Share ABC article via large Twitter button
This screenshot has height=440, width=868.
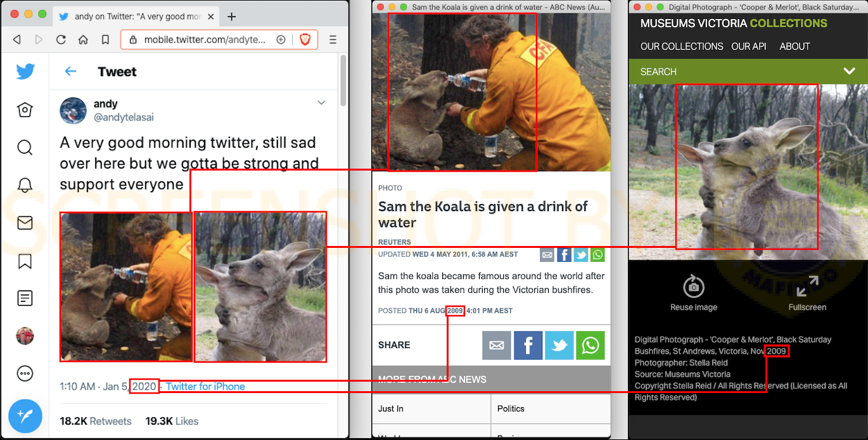pyautogui.click(x=559, y=345)
